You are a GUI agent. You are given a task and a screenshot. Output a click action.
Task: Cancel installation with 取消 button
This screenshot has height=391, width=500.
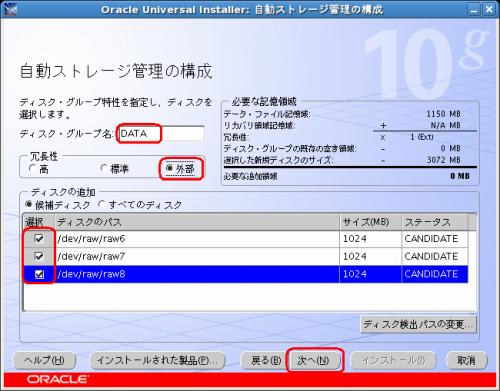[466, 360]
